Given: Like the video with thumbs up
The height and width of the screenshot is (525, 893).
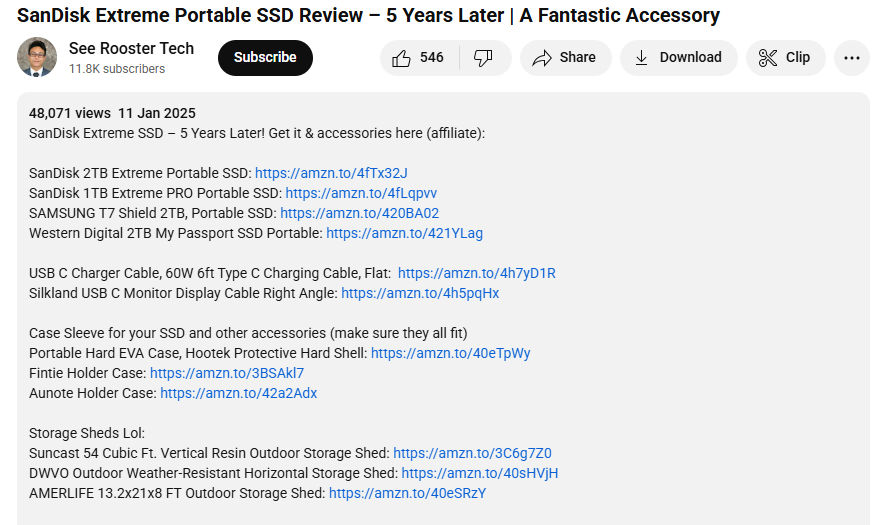Looking at the screenshot, I should [x=418, y=58].
